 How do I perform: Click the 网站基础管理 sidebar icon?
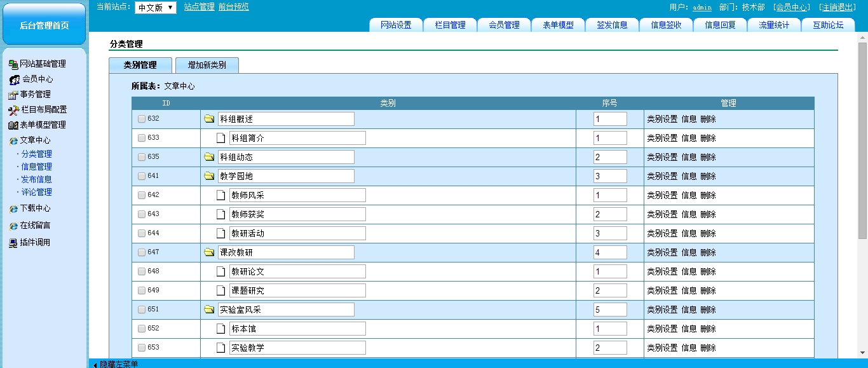tap(13, 64)
